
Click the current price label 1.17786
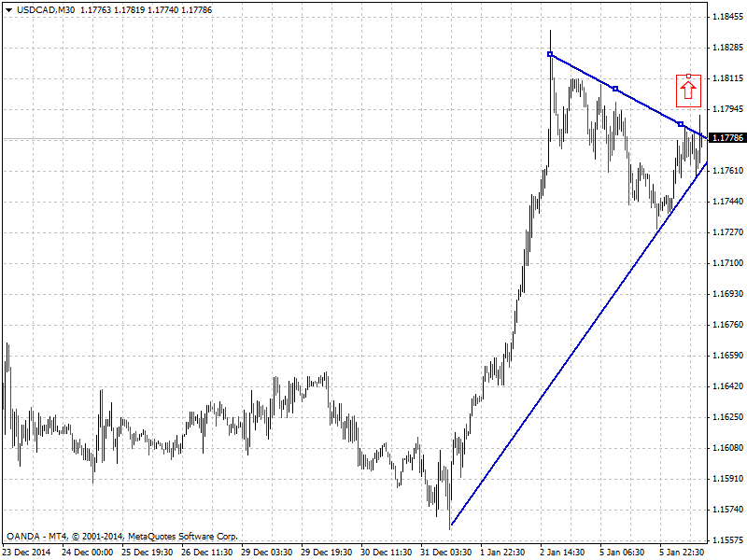[x=727, y=138]
